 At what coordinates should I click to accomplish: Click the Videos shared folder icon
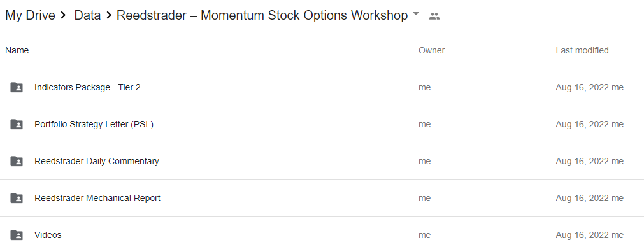pyautogui.click(x=17, y=235)
